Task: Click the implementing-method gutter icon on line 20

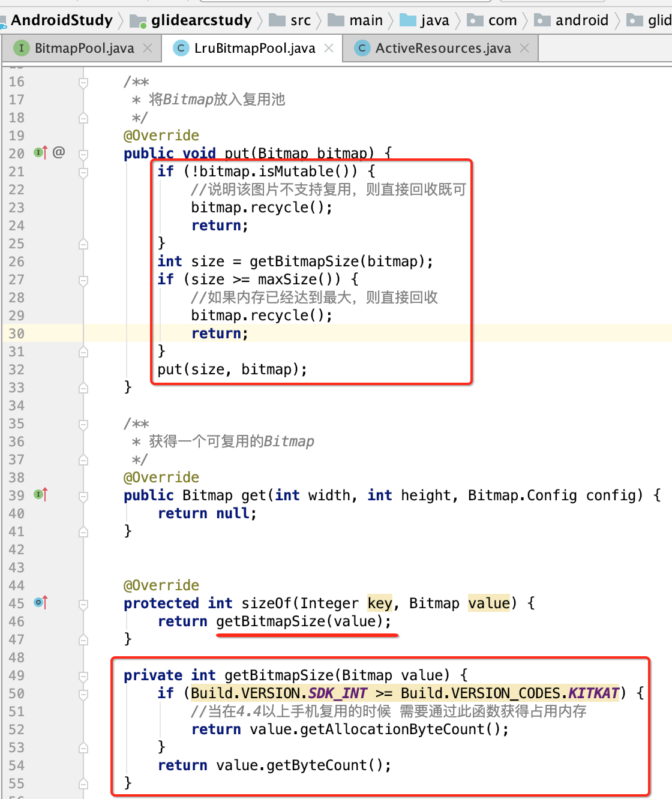Action: (37, 153)
